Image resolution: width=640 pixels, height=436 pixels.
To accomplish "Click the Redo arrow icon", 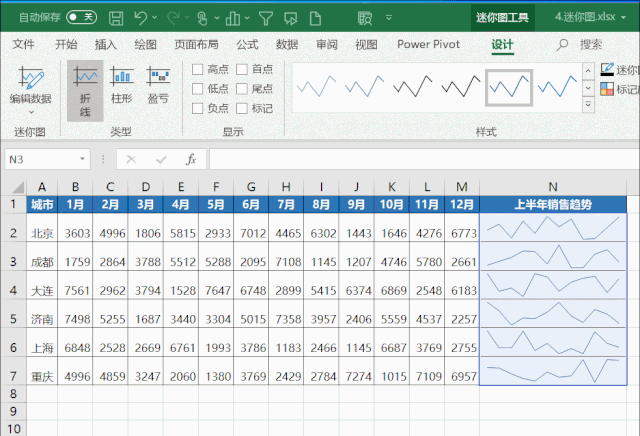I will tap(173, 18).
